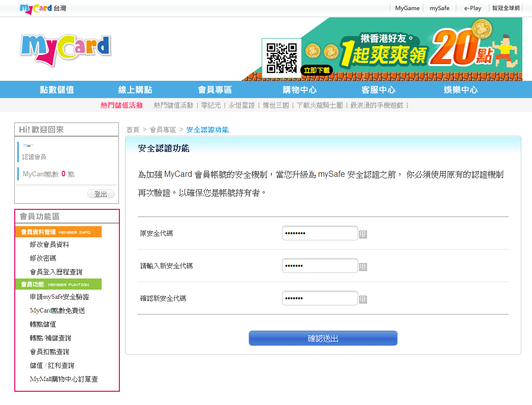Open 博世三國 game link

276,105
